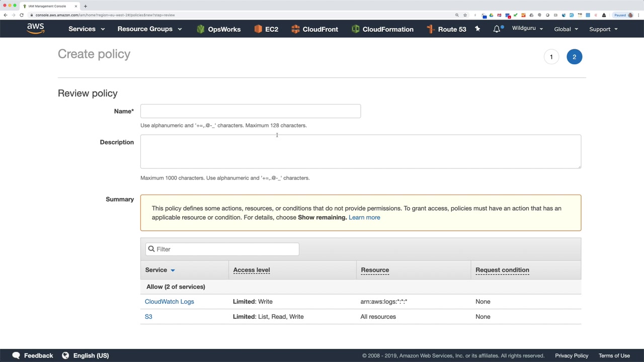The width and height of the screenshot is (644, 362).
Task: Open the Route 53 shortcut icon
Action: (x=431, y=29)
